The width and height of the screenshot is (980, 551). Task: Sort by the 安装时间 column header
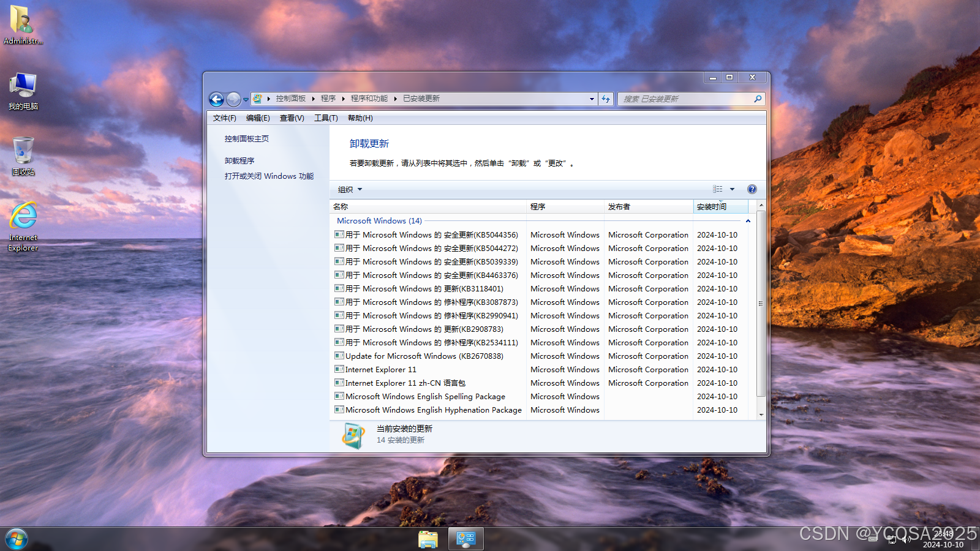click(x=720, y=207)
